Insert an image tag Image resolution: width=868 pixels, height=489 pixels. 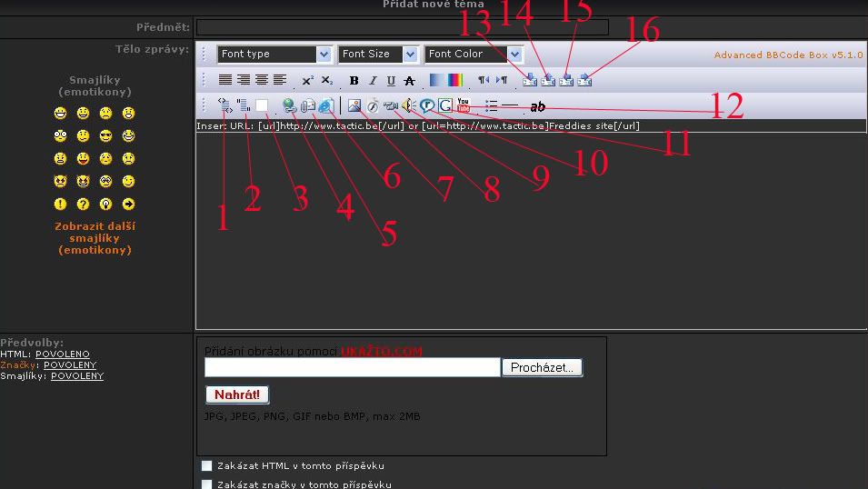click(x=354, y=105)
